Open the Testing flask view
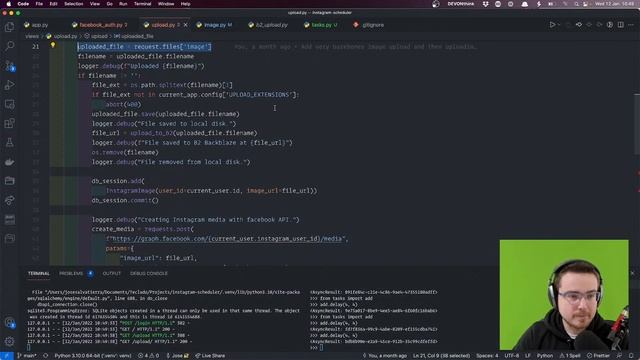This screenshot has height=360, width=640. click(9, 142)
